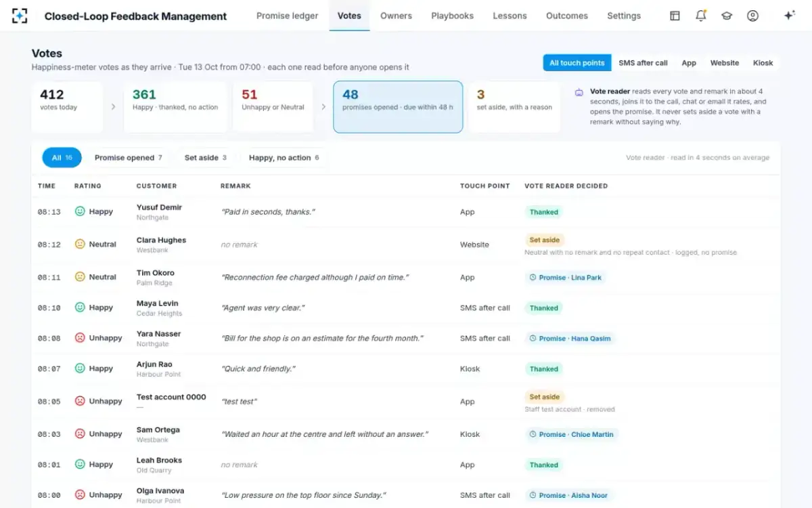Click happy face icon for Leah Brooks
This screenshot has width=812, height=508.
pos(80,464)
